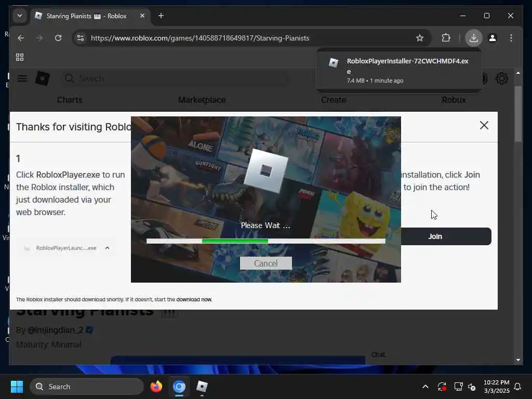Open the browser three-dot menu
Image resolution: width=532 pixels, height=399 pixels.
pos(511,38)
